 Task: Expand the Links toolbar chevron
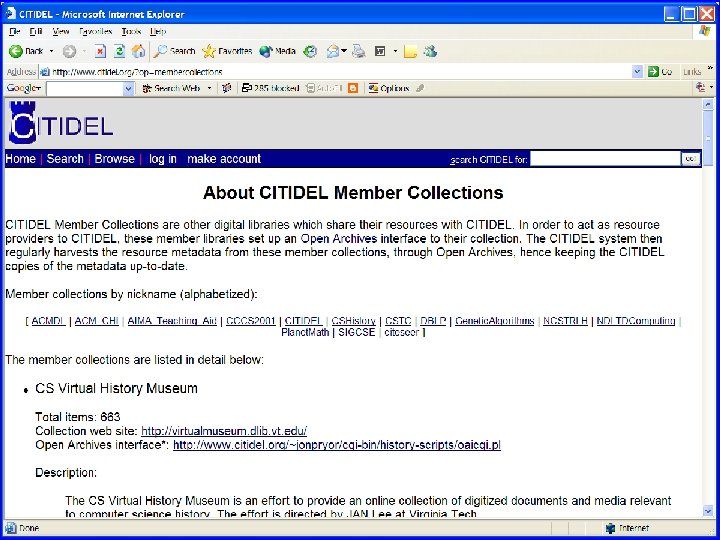pyautogui.click(x=710, y=68)
